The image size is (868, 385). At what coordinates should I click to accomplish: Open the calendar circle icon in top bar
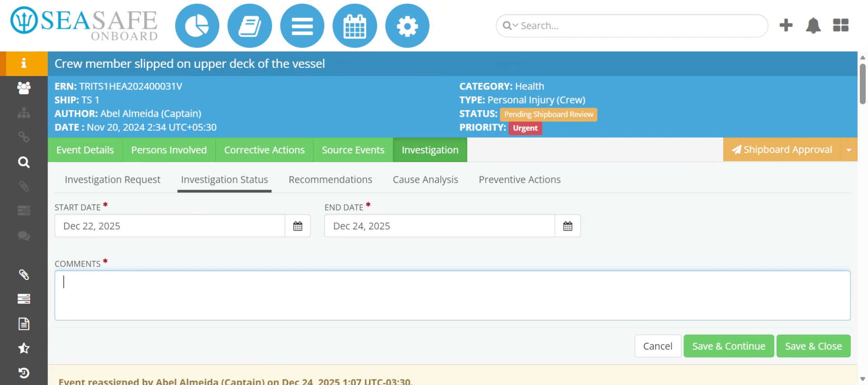[354, 26]
